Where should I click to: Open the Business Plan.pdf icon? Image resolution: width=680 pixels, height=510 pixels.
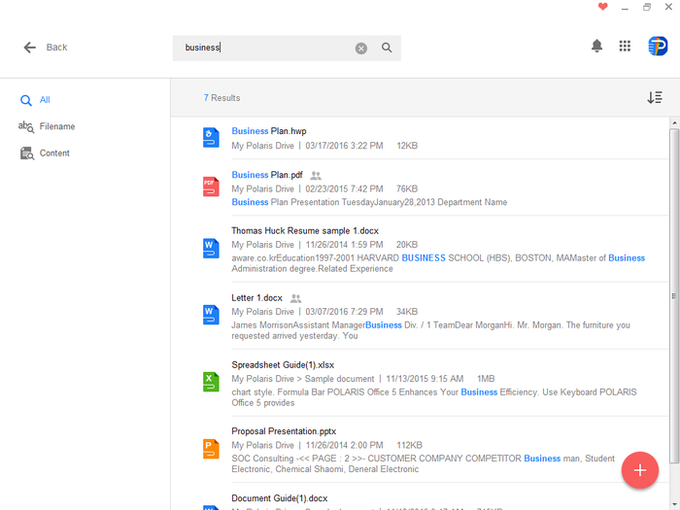(211, 187)
